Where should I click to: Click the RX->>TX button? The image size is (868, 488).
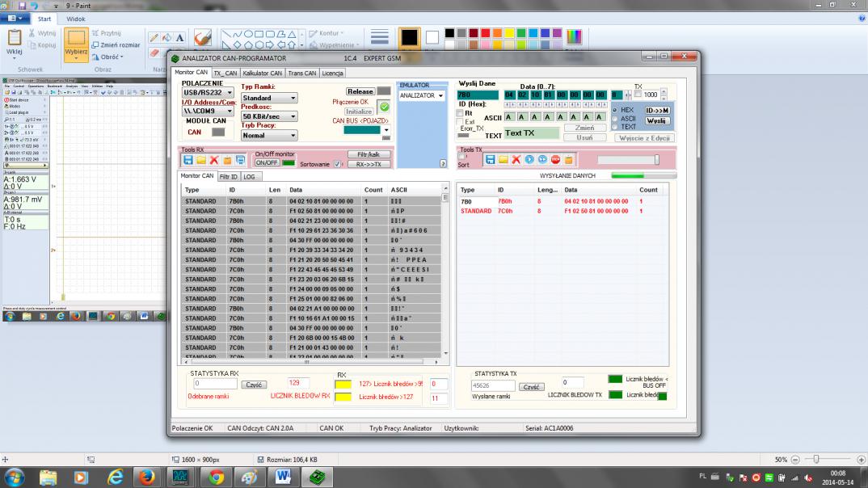tap(369, 164)
